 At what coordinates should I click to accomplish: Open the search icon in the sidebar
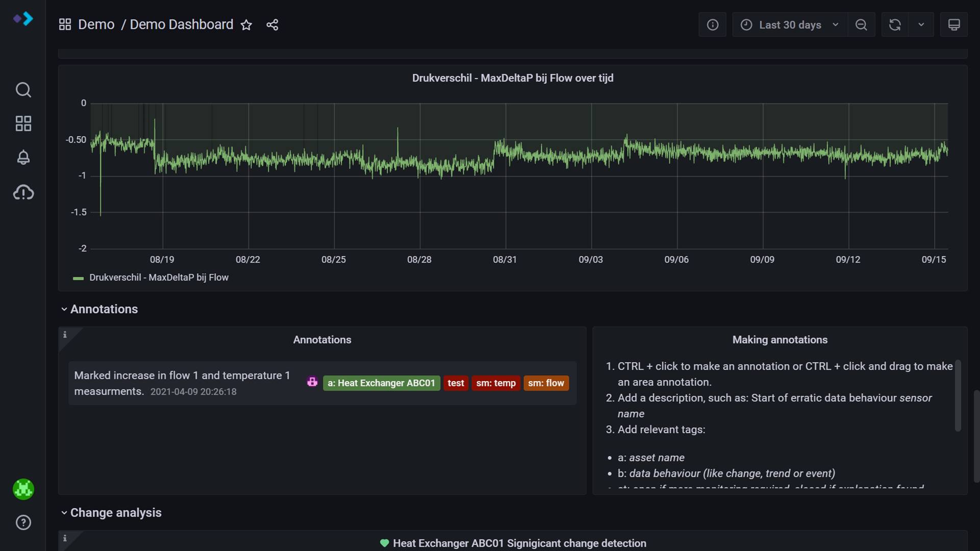23,90
